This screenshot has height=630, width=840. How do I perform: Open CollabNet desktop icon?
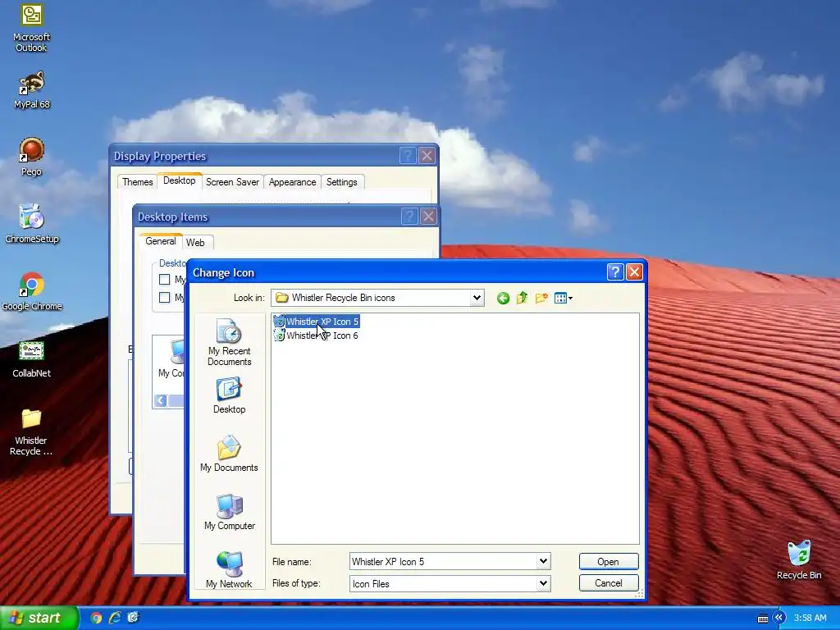tap(32, 359)
